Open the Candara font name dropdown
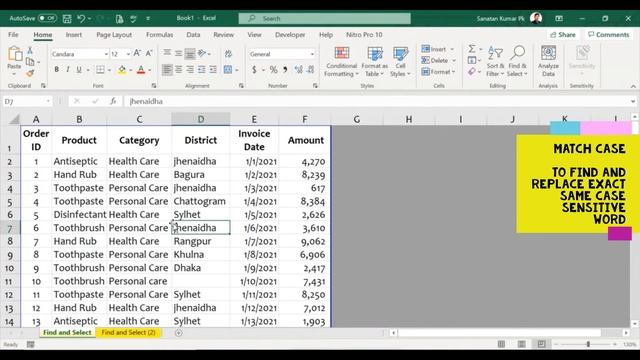 (106, 54)
